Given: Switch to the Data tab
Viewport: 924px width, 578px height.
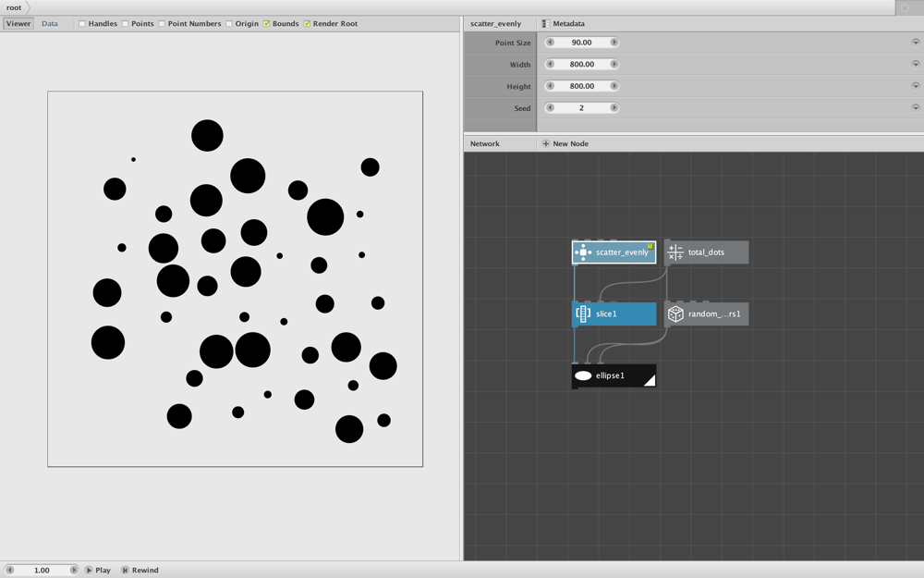Looking at the screenshot, I should click(50, 24).
